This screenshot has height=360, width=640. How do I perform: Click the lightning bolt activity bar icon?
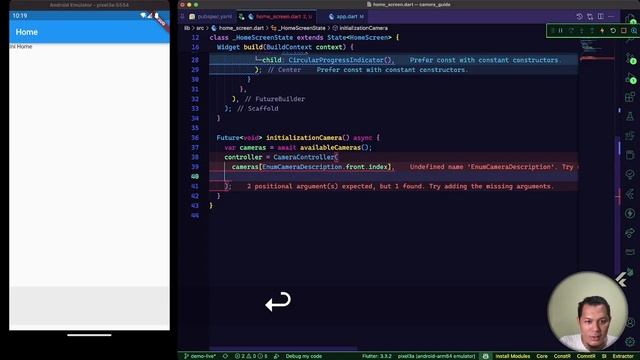(630, 213)
